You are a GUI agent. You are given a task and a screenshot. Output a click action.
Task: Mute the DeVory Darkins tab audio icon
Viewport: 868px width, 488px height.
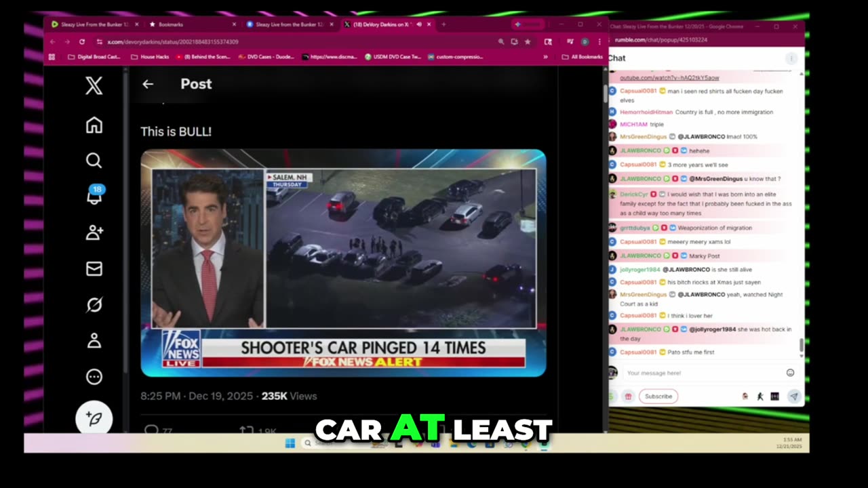419,24
